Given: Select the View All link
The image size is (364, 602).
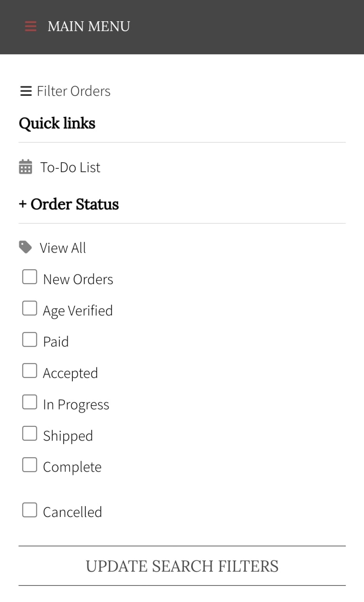Looking at the screenshot, I should [x=63, y=248].
